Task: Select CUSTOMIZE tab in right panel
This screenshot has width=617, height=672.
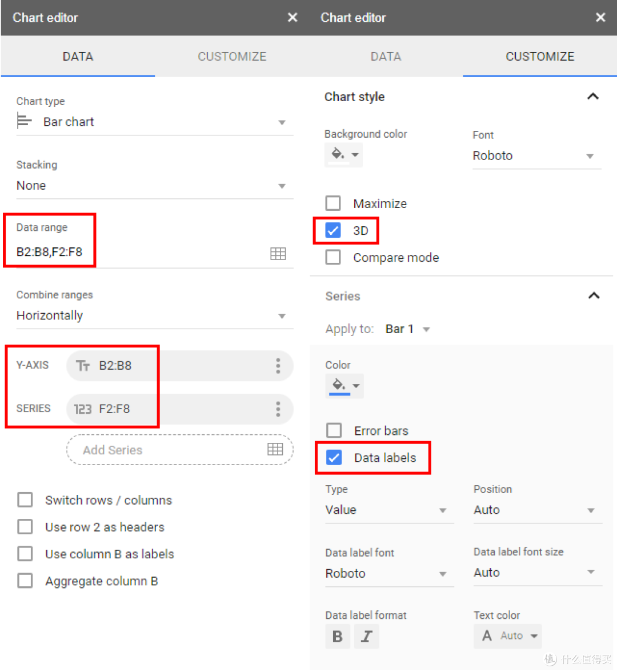Action: point(540,57)
